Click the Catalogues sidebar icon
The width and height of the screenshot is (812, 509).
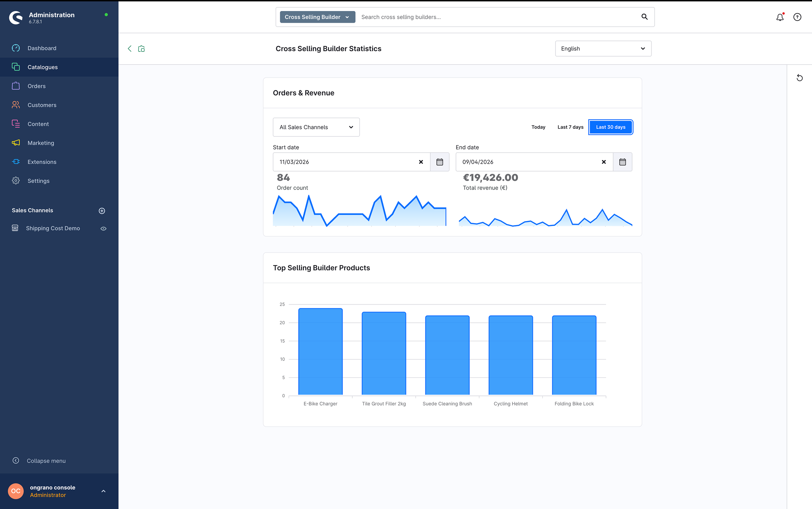[16, 67]
